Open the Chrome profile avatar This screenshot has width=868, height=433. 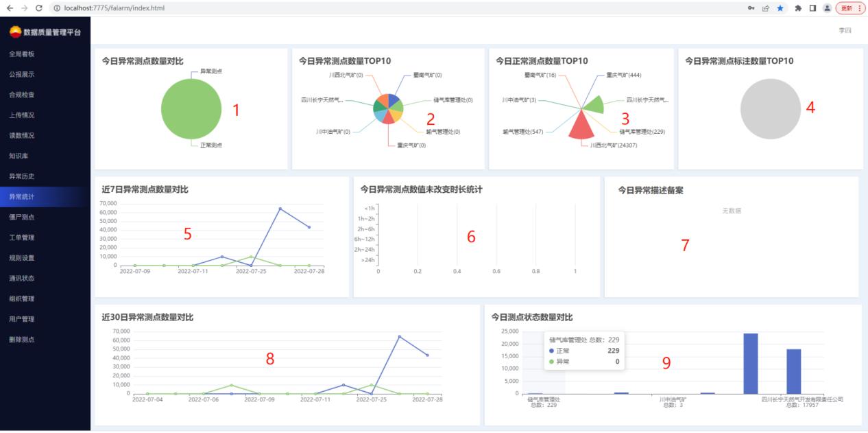point(827,8)
